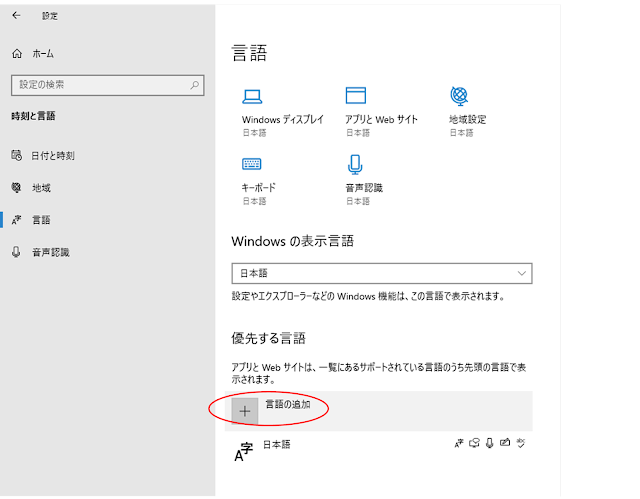This screenshot has height=499, width=640.
Task: Click the Windows ディスプレイ label
Action: click(x=282, y=120)
